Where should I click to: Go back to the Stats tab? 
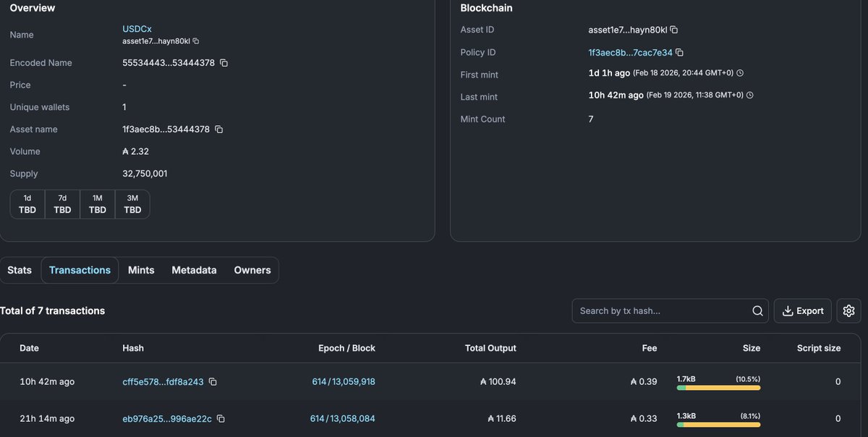(x=20, y=269)
